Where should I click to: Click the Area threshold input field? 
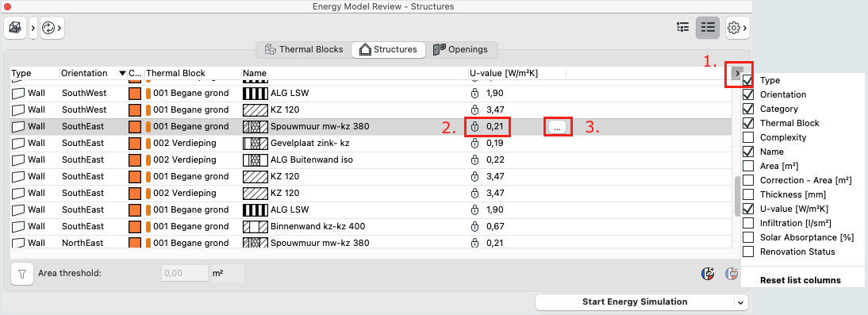(x=185, y=273)
